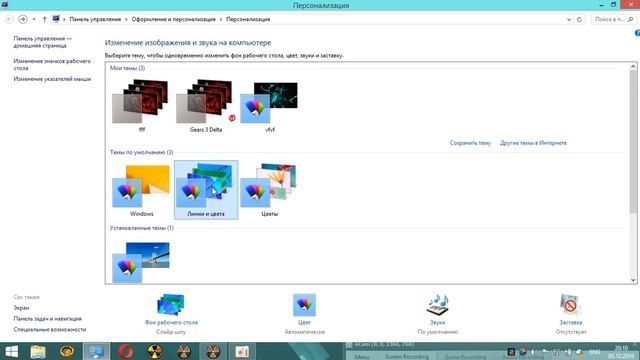The image size is (640, 360).
Task: Select the 'Gears 3 Delta' theme
Action: [206, 106]
